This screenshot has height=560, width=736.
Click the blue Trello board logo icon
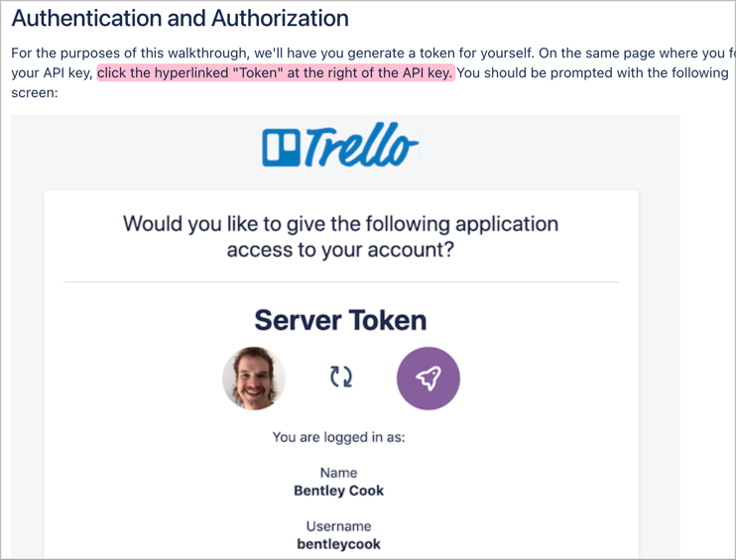tap(281, 148)
